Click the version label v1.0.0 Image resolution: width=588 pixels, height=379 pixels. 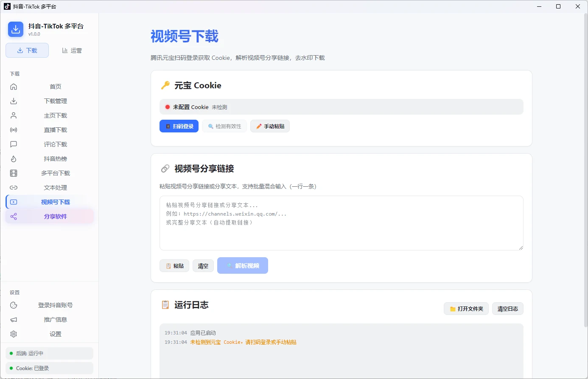click(34, 34)
